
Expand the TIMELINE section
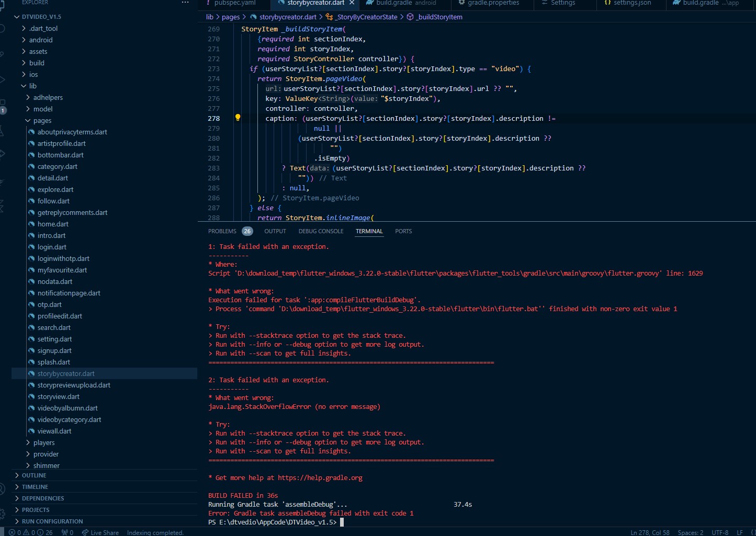[x=104, y=487]
